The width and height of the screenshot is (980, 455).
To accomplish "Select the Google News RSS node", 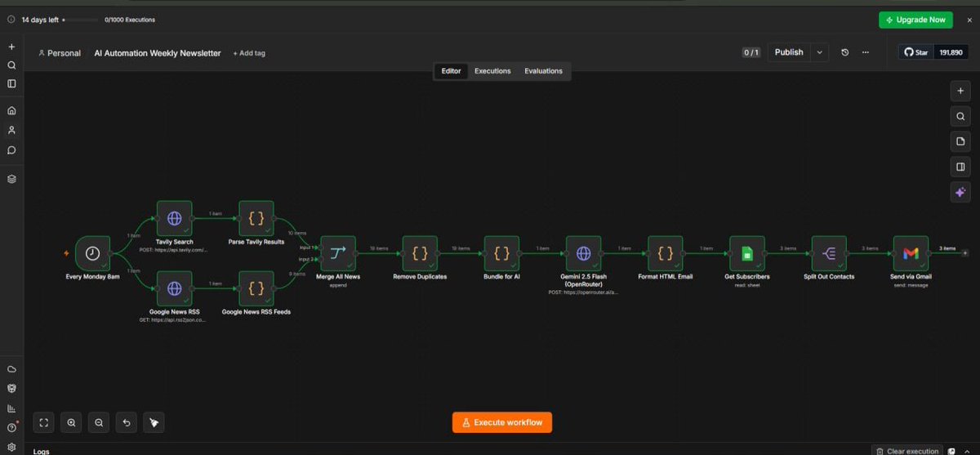I will coord(174,288).
